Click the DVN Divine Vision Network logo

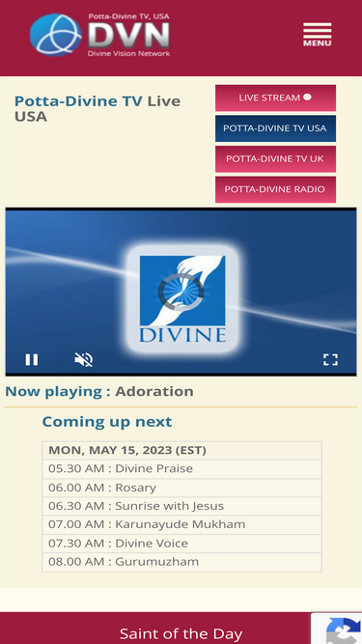point(99,35)
